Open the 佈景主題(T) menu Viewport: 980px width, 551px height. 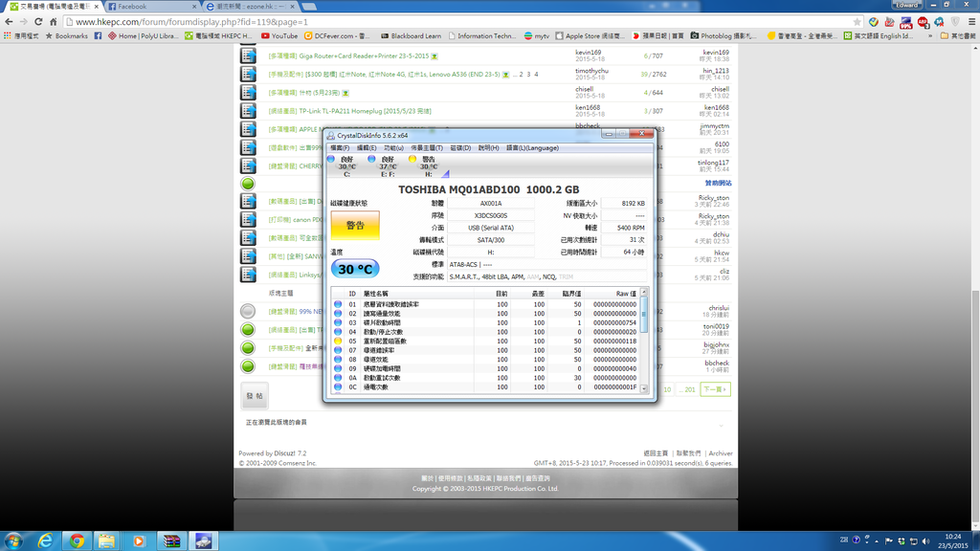click(x=426, y=148)
